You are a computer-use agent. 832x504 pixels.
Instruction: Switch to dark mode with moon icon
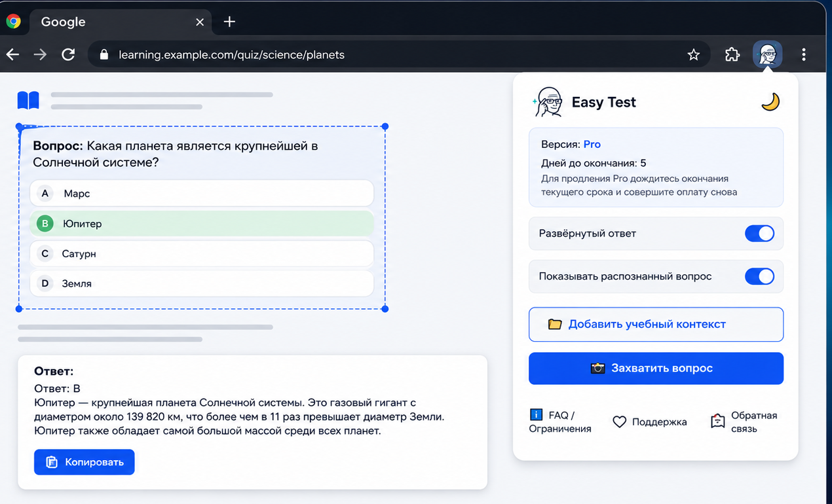(770, 102)
